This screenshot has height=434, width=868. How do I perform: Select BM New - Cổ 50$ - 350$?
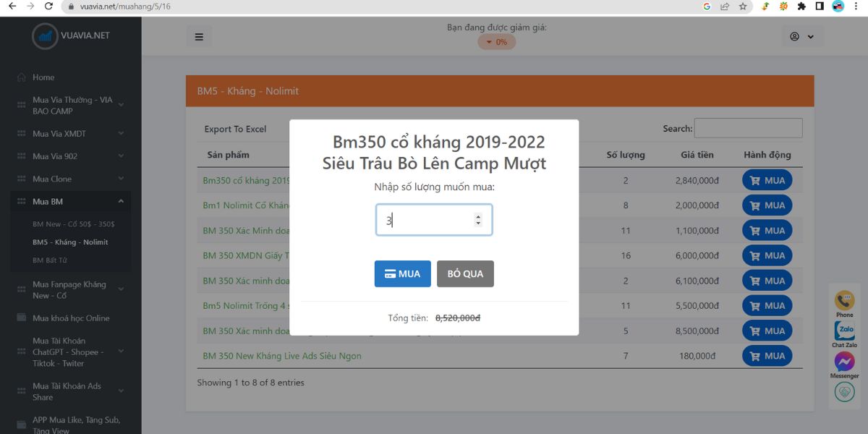(x=73, y=224)
